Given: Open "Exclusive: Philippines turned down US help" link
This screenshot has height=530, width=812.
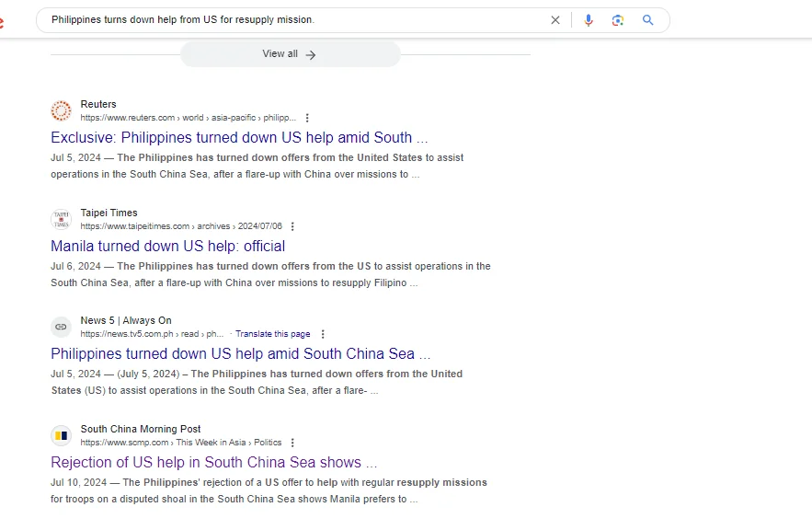Looking at the screenshot, I should (x=239, y=137).
